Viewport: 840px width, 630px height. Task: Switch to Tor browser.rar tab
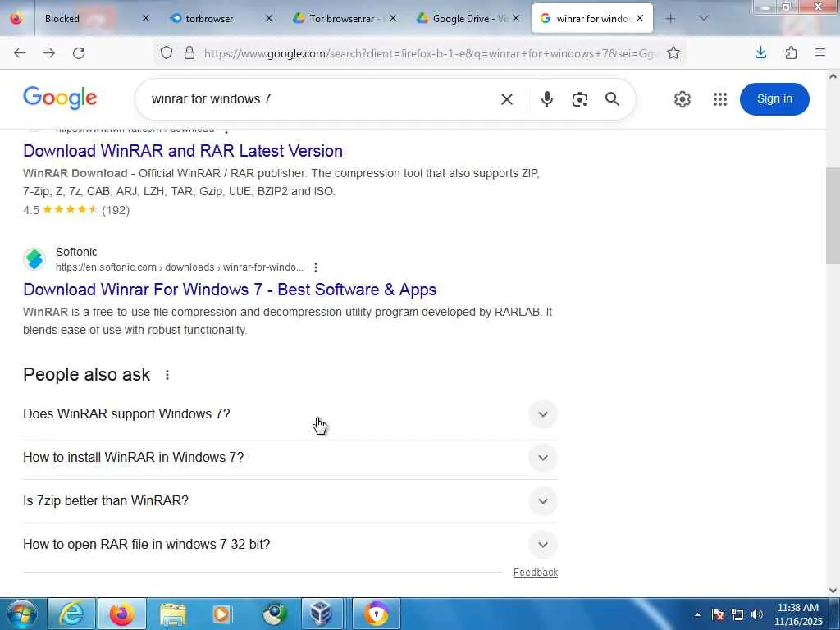click(x=341, y=18)
